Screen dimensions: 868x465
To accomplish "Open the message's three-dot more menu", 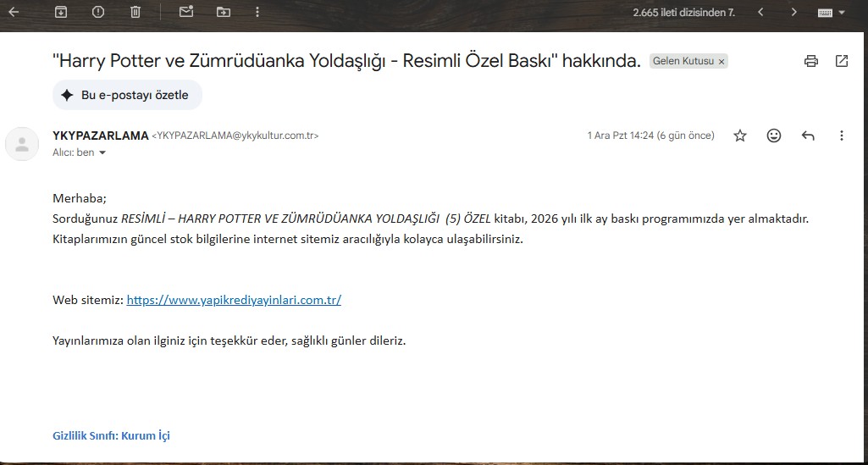I will 842,136.
